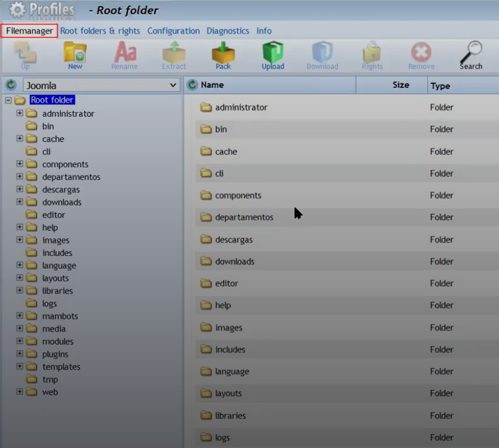499x448 pixels.
Task: Expand the templates folder in tree
Action: (x=20, y=367)
